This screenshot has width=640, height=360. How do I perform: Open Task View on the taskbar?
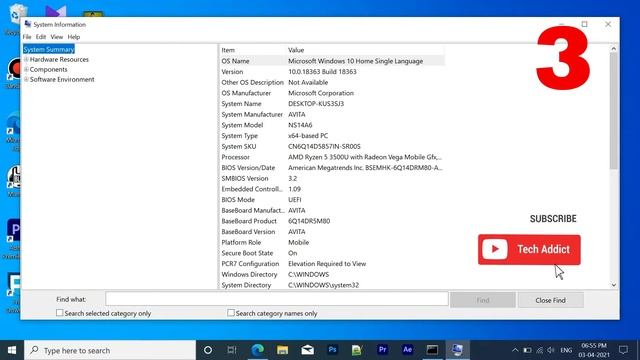(232, 350)
